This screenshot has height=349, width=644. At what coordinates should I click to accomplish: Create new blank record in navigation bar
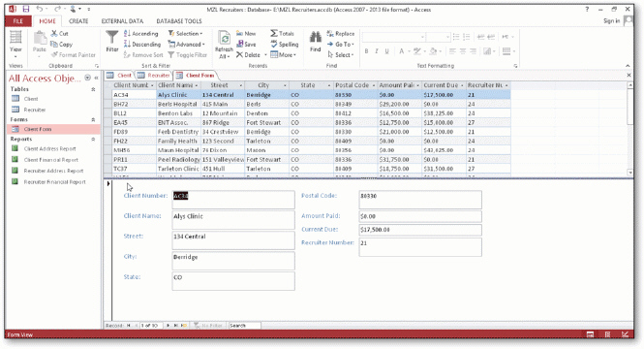click(x=184, y=326)
